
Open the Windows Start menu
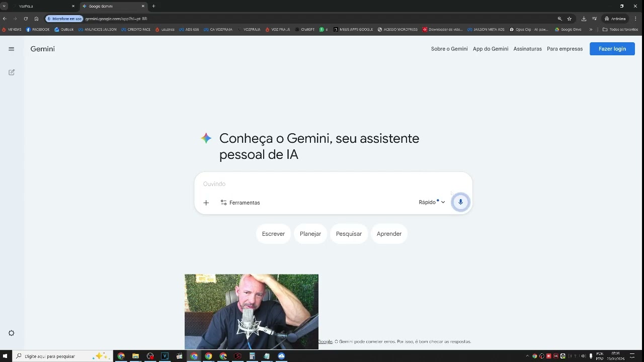point(6,356)
